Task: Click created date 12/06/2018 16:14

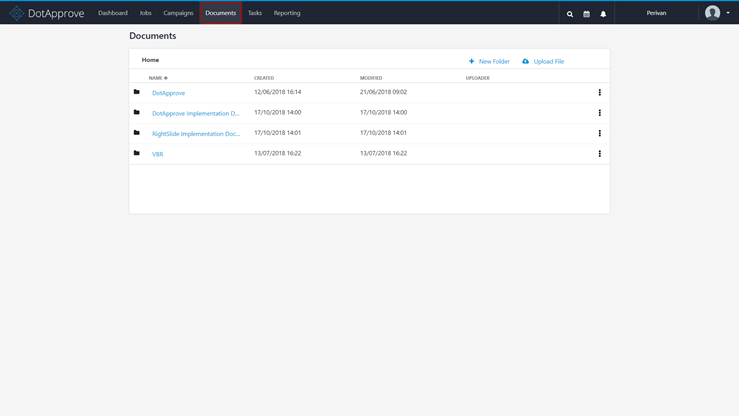Action: (278, 92)
